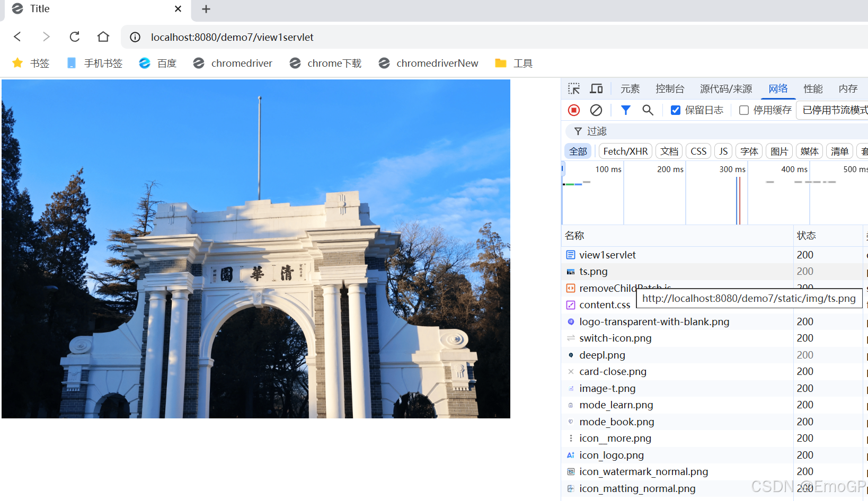Viewport: 868px width, 501px height.
Task: Open the 已停用节流模式 throttling dropdown
Action: [832, 110]
